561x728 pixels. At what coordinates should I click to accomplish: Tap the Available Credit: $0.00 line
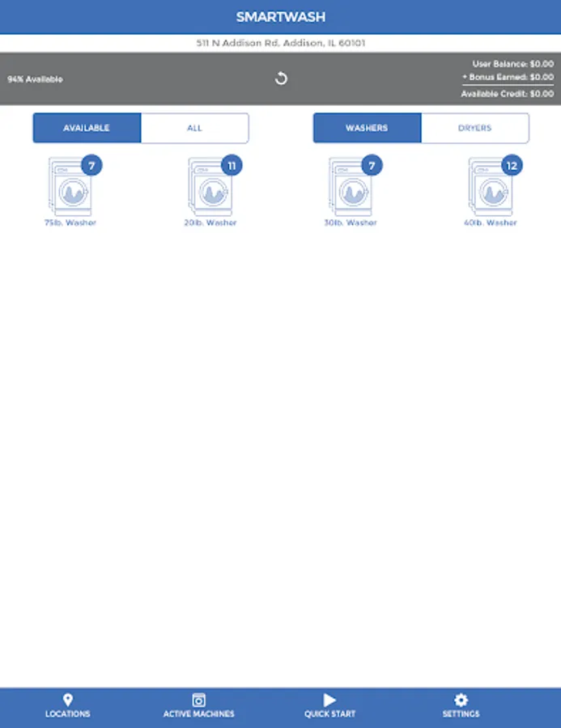point(508,94)
